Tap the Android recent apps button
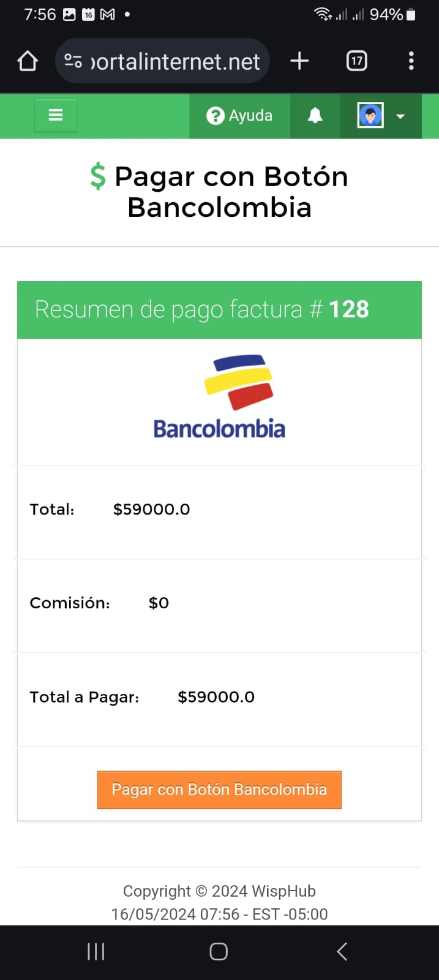The image size is (439, 980). coord(96,951)
